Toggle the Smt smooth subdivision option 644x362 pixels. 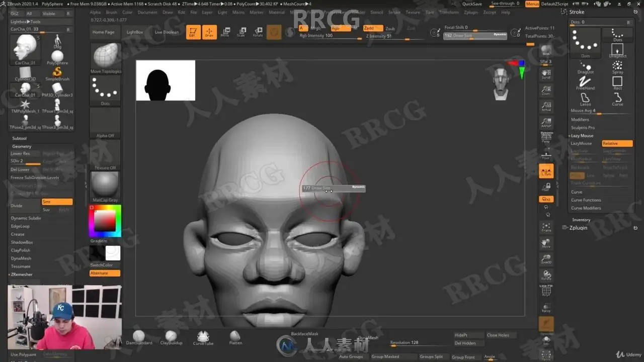57,202
